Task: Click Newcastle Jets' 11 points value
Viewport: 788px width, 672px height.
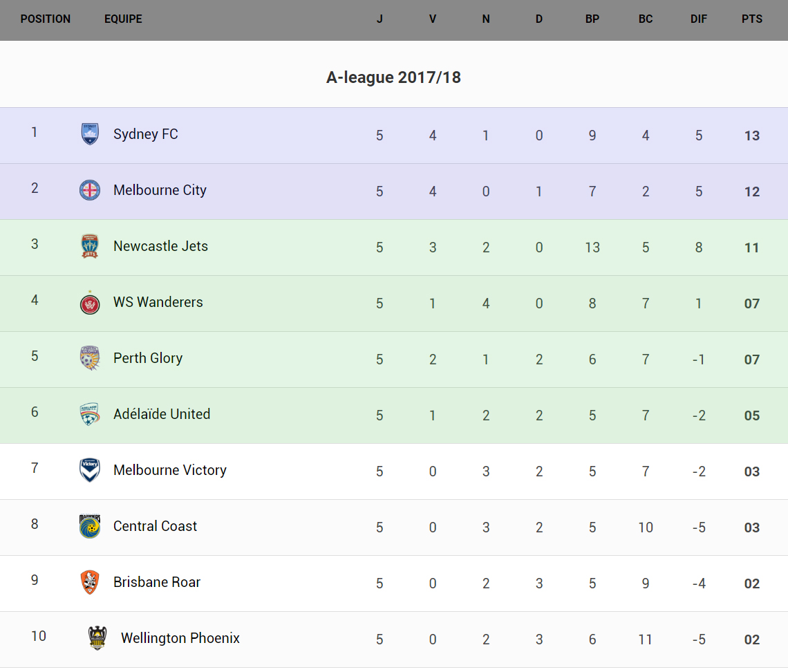Action: [752, 248]
